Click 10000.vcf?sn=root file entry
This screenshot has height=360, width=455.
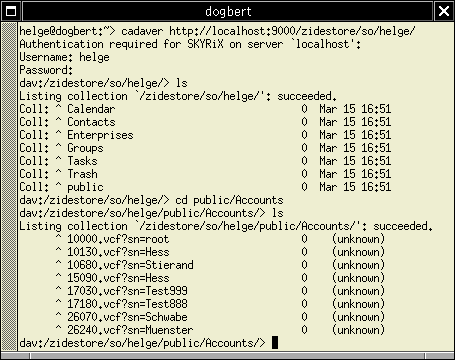[x=118, y=239]
